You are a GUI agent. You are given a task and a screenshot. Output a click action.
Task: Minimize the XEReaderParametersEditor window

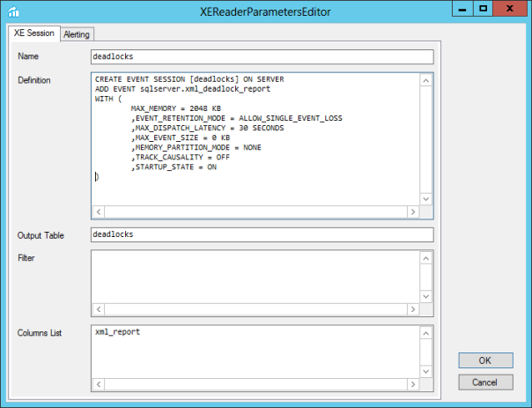pyautogui.click(x=462, y=9)
